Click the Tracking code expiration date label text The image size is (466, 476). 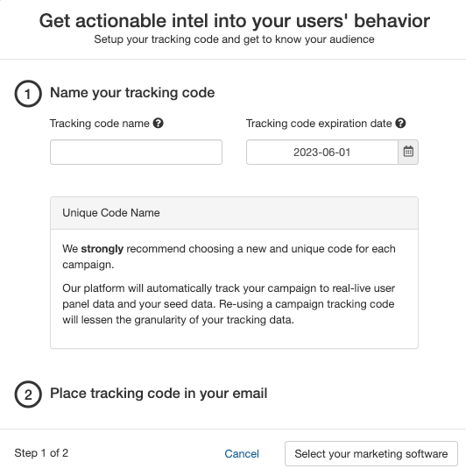click(319, 124)
